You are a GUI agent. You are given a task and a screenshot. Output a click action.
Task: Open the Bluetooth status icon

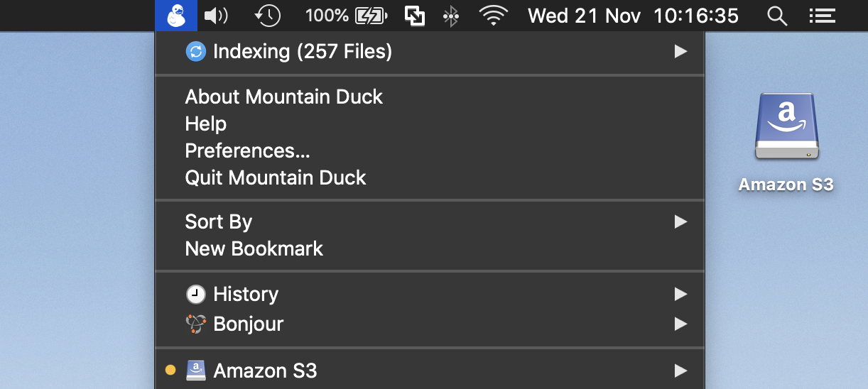coord(450,16)
